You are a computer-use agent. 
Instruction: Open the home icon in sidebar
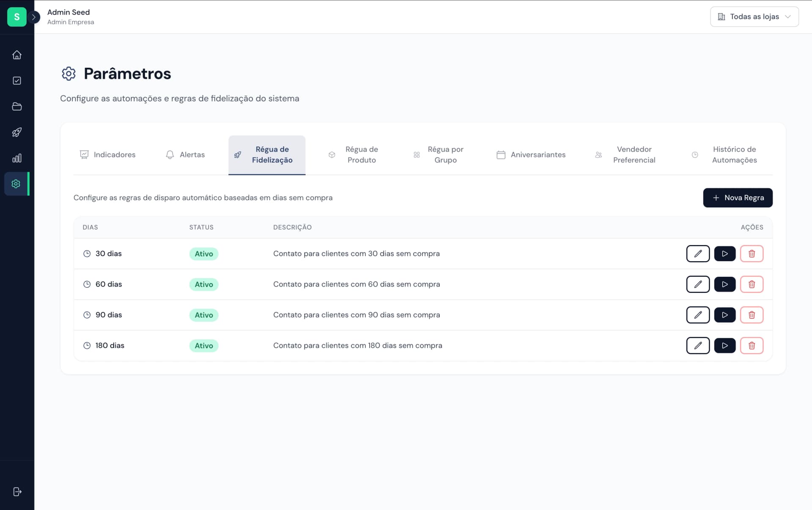(17, 55)
